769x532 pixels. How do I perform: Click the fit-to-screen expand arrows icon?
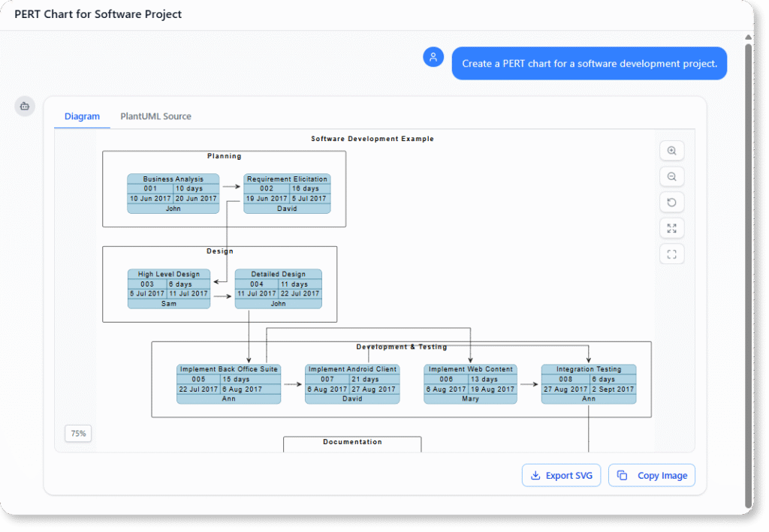(x=671, y=228)
